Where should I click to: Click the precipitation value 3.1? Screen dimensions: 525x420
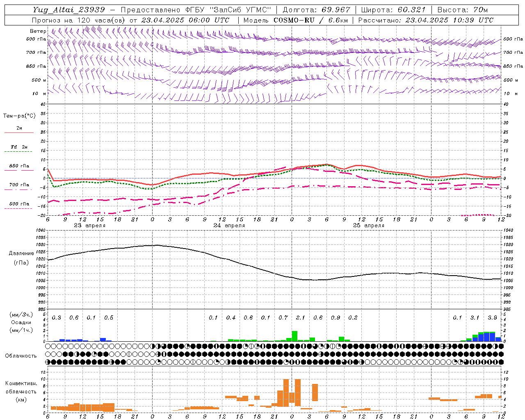475,318
